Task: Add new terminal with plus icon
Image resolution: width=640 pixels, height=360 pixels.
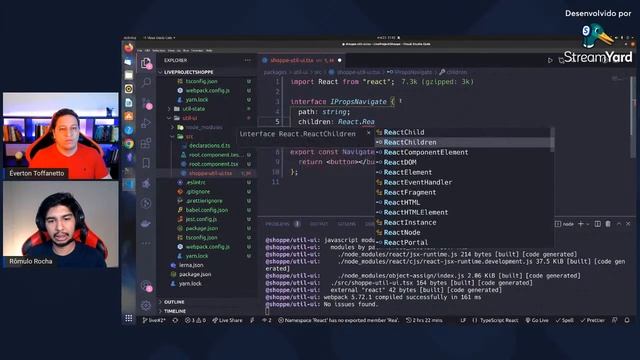Action: 580,224
